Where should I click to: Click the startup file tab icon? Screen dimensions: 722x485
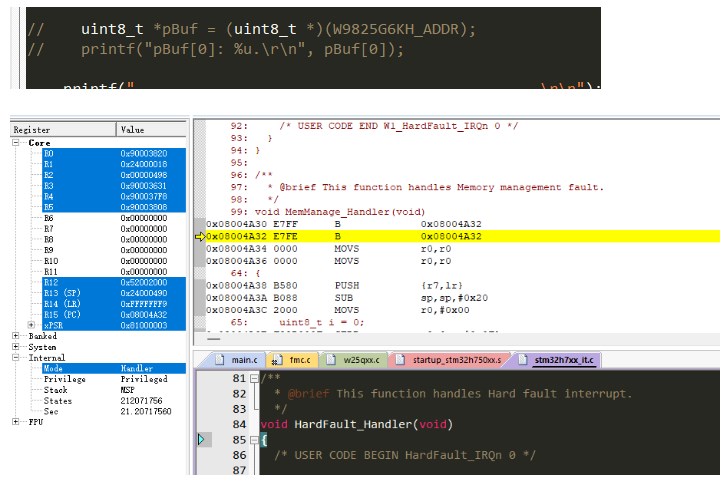[x=400, y=360]
